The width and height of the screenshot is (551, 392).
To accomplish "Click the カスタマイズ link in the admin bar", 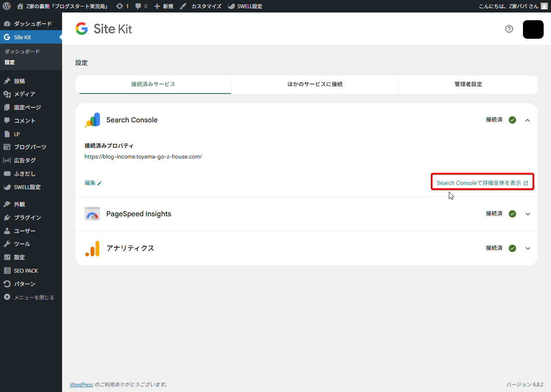I will click(207, 6).
